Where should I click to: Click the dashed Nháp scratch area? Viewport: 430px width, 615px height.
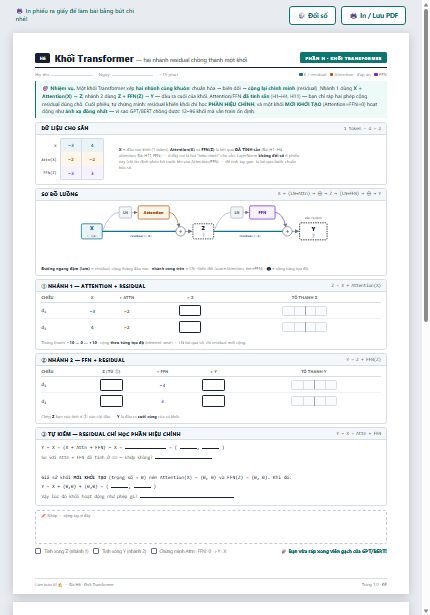point(211,527)
